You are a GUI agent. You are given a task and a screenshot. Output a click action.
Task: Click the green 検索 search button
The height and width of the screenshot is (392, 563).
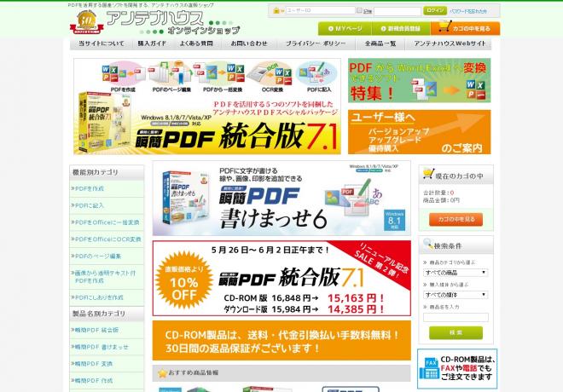(x=456, y=332)
